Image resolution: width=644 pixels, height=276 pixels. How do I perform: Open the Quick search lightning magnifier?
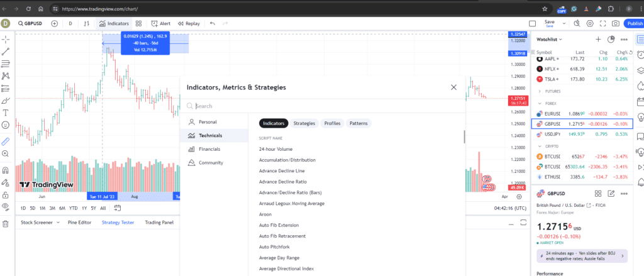tap(577, 23)
